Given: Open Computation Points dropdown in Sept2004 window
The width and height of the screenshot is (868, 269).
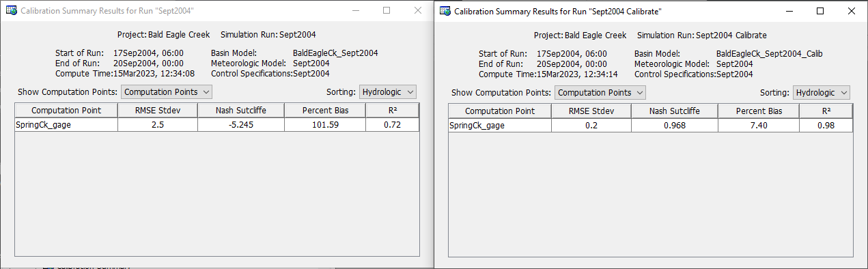Looking at the screenshot, I should point(167,91).
